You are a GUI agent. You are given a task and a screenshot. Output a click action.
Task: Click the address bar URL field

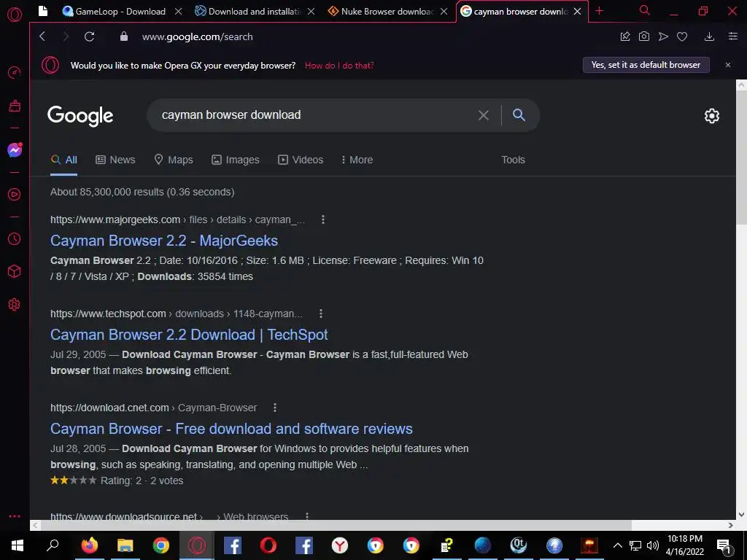(197, 36)
